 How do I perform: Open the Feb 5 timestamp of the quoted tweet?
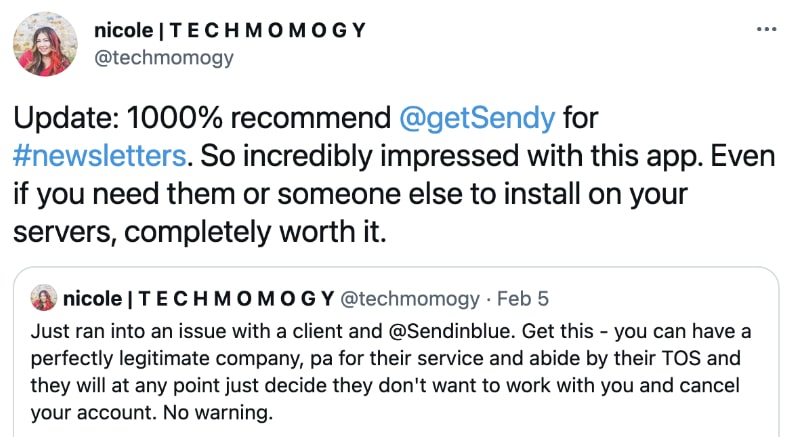tap(523, 298)
